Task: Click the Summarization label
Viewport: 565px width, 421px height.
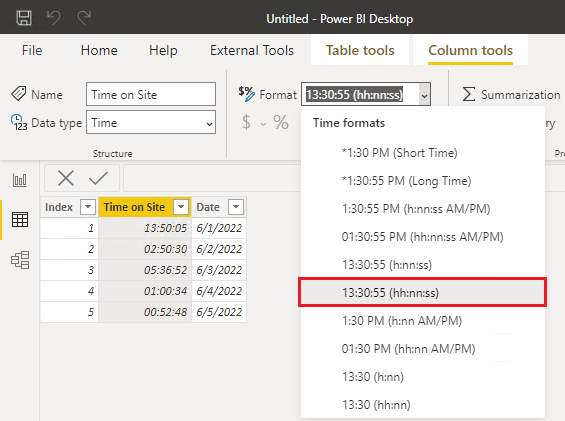Action: point(521,95)
